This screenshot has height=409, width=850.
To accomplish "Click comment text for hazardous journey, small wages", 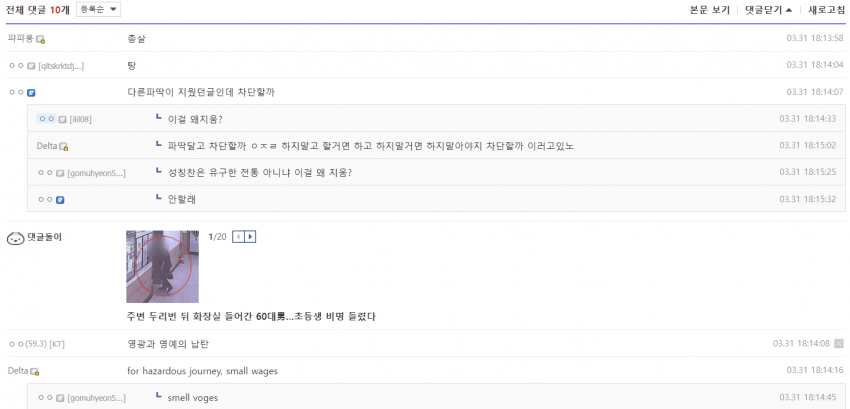I will pos(202,371).
